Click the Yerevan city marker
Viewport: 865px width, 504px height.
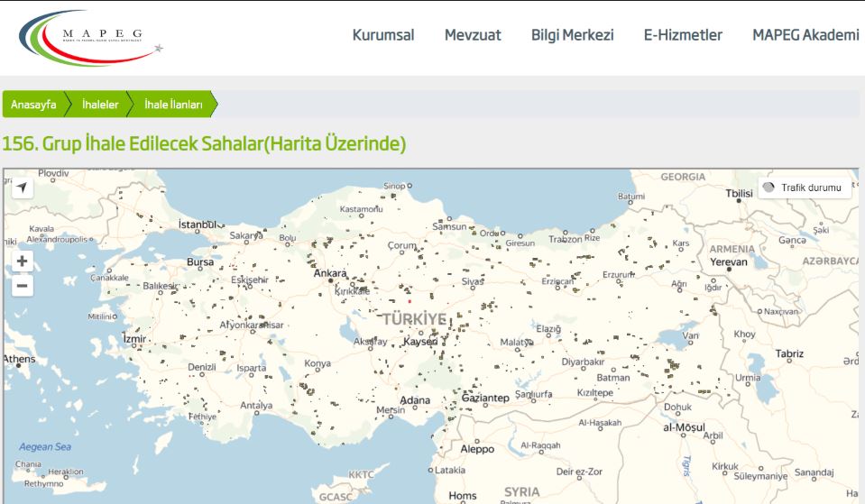click(x=727, y=268)
